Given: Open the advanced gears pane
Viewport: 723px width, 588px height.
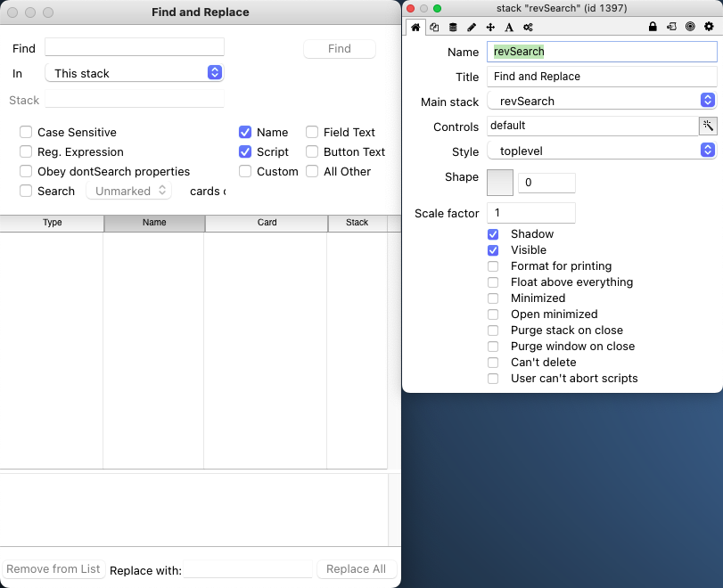Looking at the screenshot, I should tap(528, 27).
